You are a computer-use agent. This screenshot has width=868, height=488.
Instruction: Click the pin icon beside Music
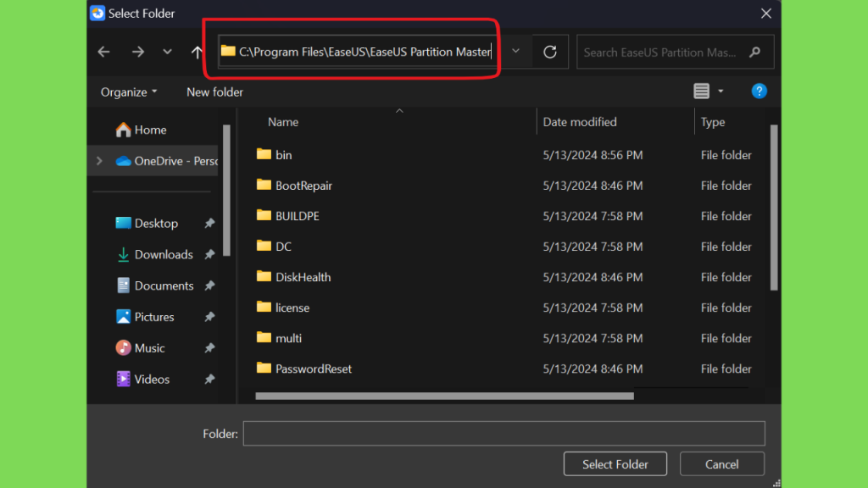point(209,348)
